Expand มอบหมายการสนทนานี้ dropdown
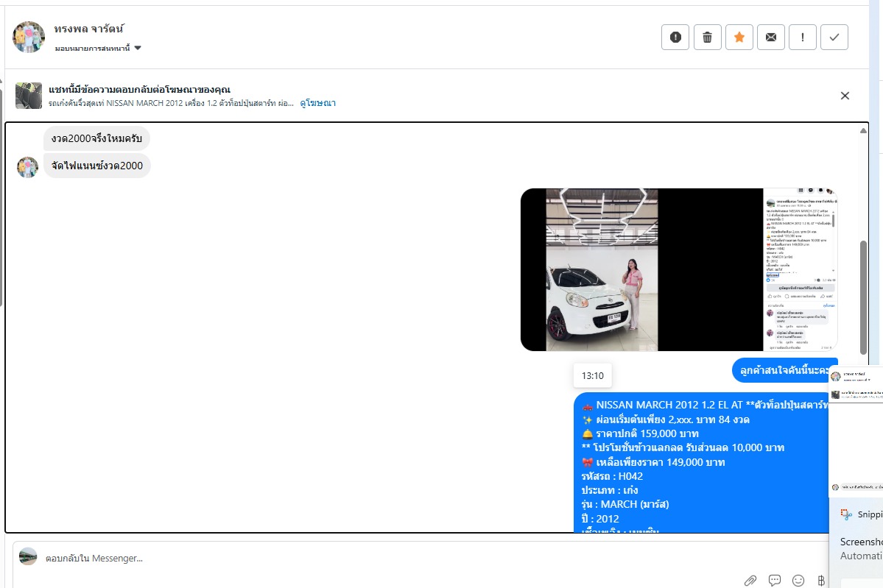This screenshot has height=588, width=883. click(98, 49)
